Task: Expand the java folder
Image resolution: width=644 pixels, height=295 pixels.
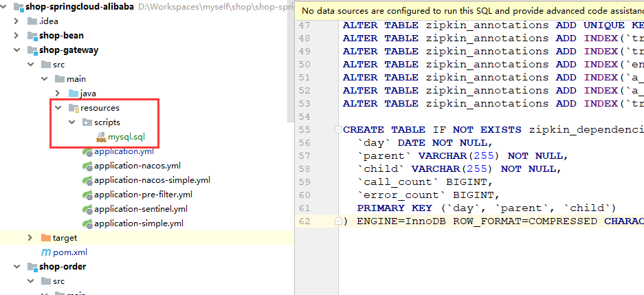Action: [x=58, y=94]
